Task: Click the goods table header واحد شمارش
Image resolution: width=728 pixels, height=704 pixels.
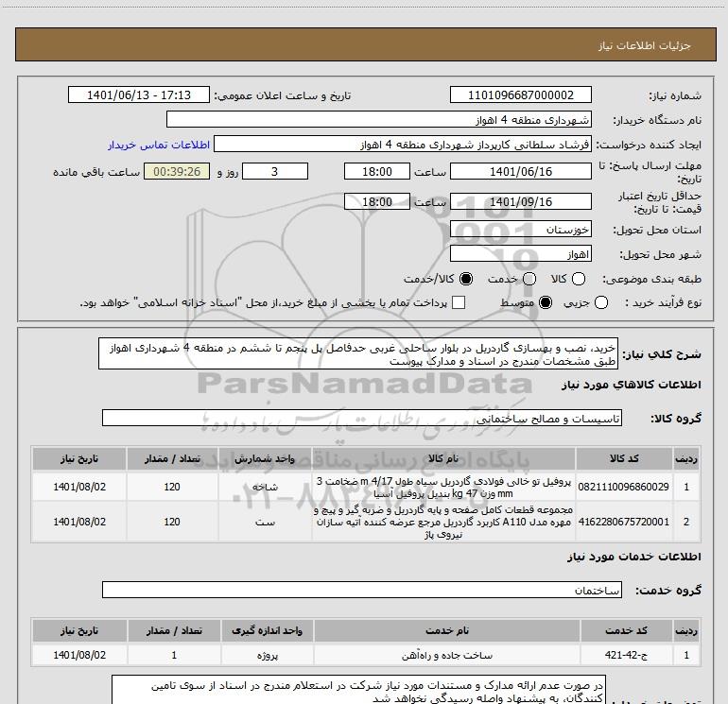Action: point(265,458)
